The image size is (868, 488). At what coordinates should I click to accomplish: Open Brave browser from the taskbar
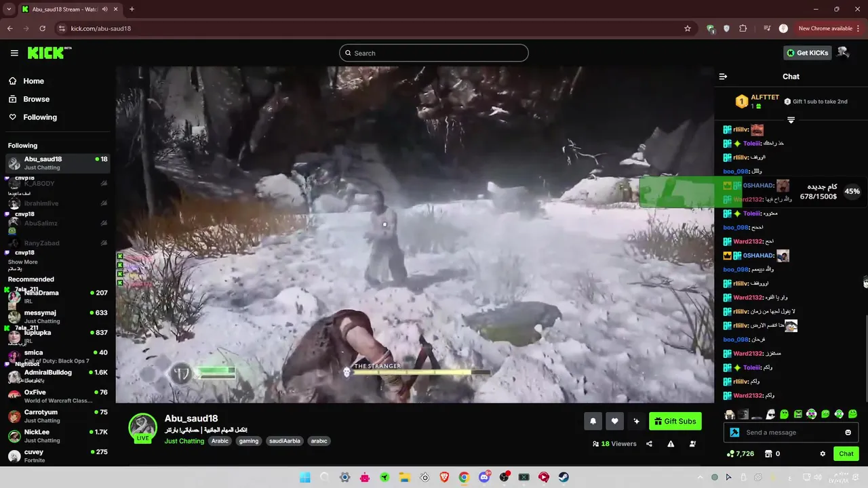pyautogui.click(x=444, y=477)
